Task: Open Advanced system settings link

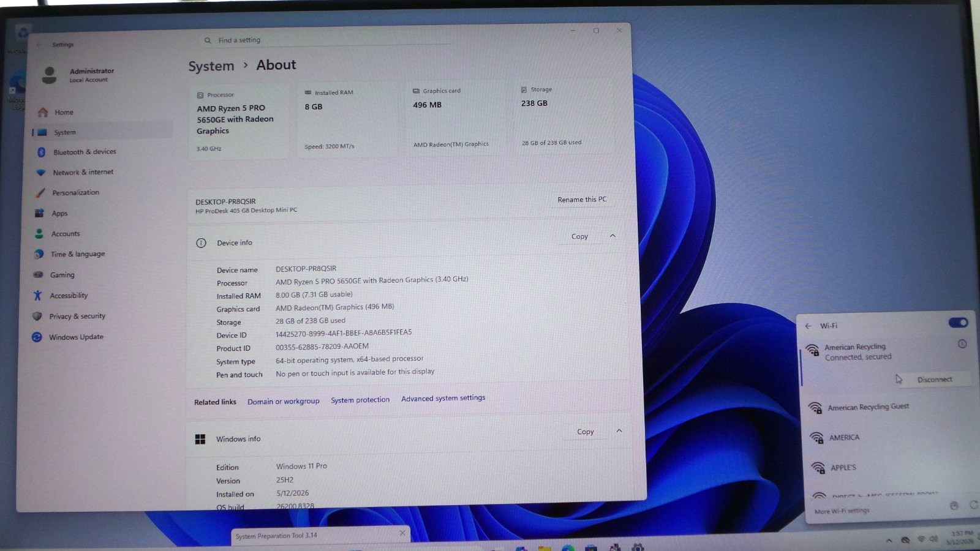Action: click(x=443, y=398)
